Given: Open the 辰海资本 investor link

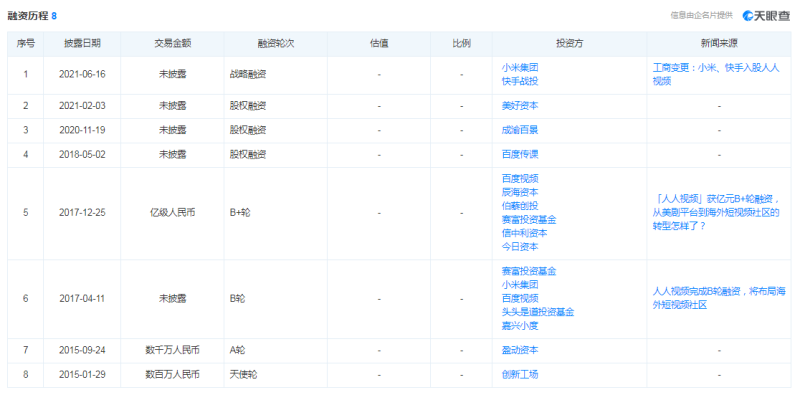Looking at the screenshot, I should 520,192.
